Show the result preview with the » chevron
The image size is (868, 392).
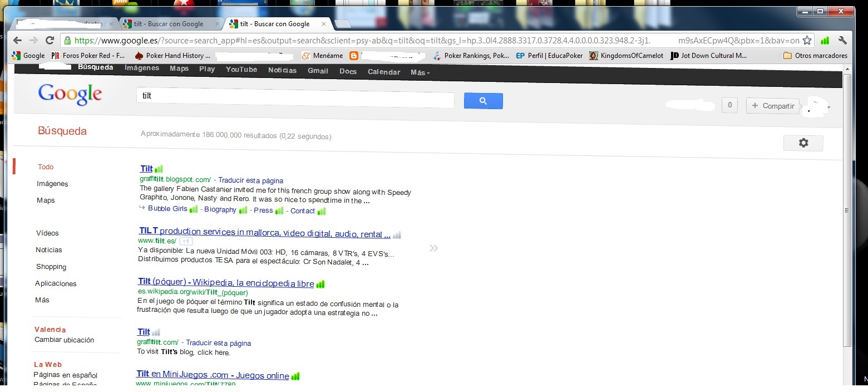pos(434,248)
